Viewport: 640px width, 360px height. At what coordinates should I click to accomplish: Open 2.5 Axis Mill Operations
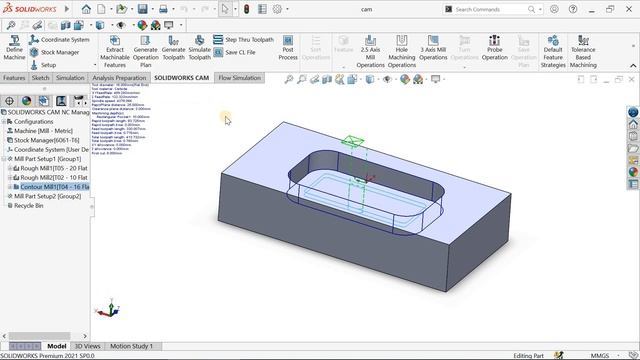370,52
